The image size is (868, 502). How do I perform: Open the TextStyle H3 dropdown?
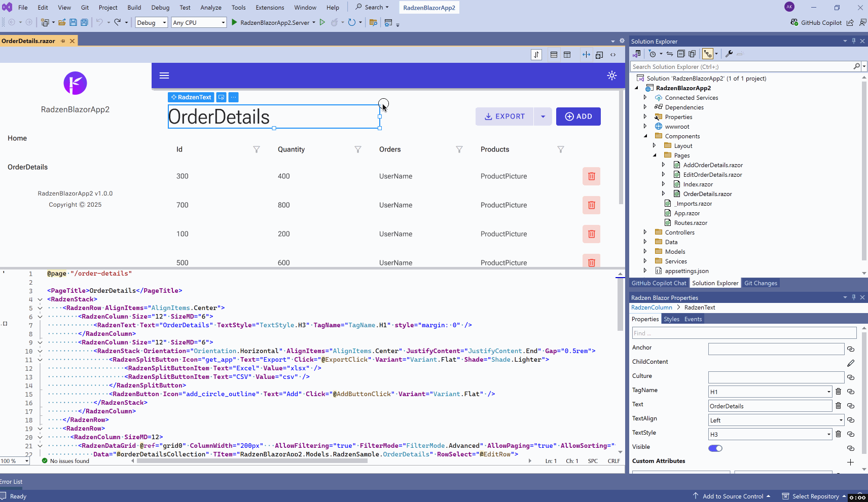829,434
